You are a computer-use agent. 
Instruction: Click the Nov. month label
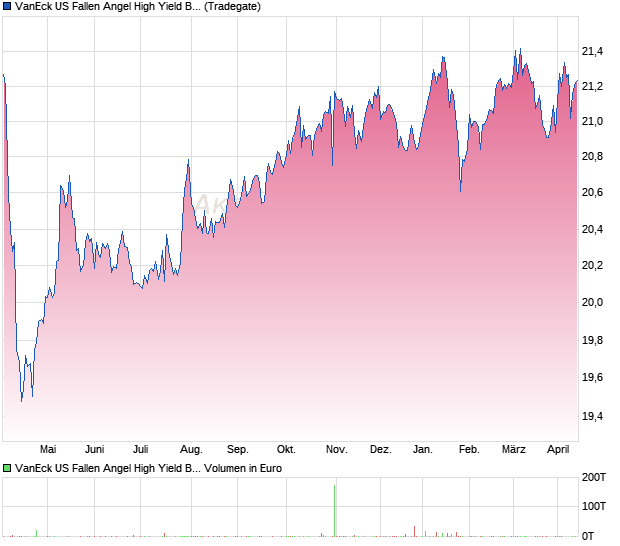336,449
